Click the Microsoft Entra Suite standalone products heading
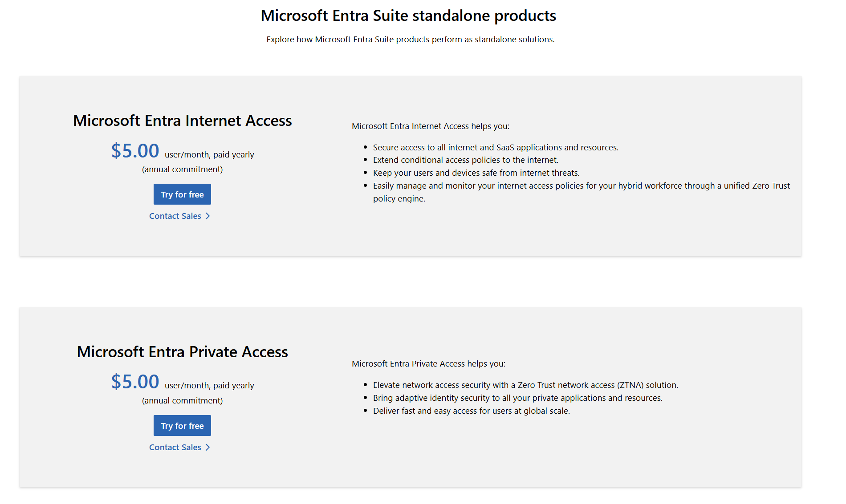 pyautogui.click(x=408, y=16)
